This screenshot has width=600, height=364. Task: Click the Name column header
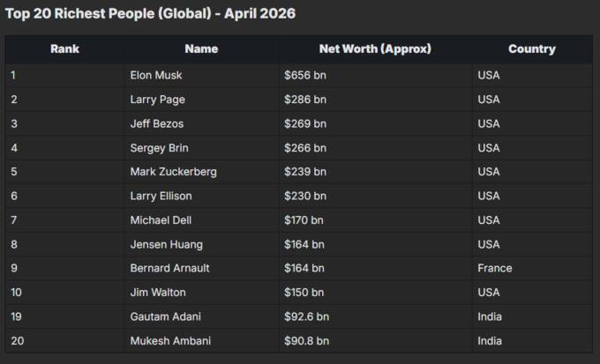coord(201,49)
